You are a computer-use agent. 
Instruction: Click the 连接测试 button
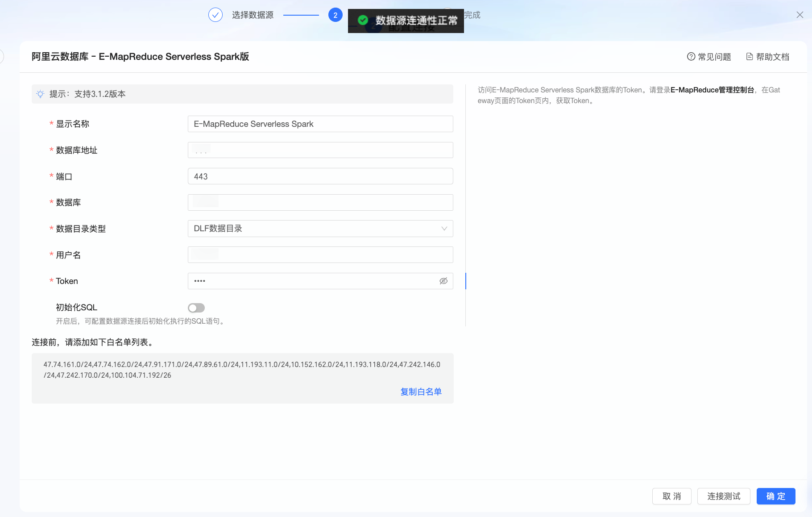click(x=724, y=496)
